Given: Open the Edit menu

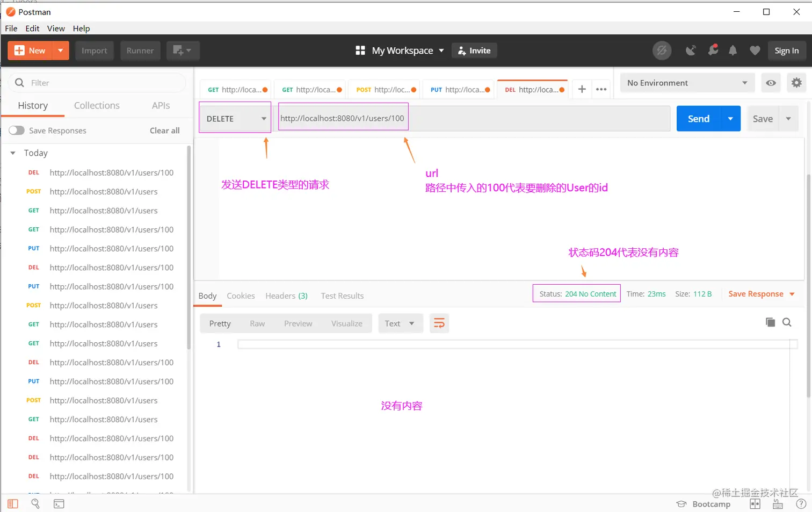Looking at the screenshot, I should (x=32, y=28).
